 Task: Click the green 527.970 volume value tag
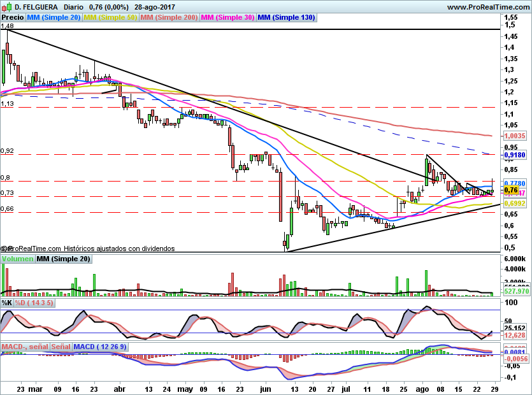pyautogui.click(x=516, y=291)
